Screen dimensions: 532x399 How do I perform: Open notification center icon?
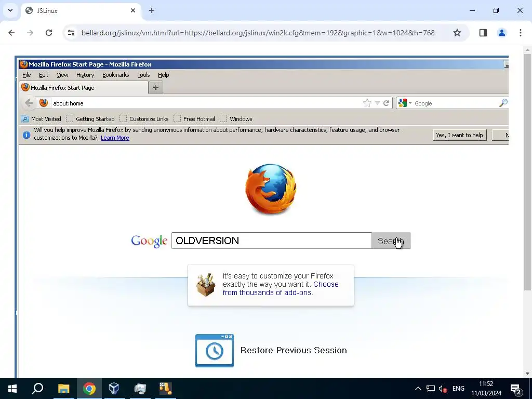click(516, 389)
